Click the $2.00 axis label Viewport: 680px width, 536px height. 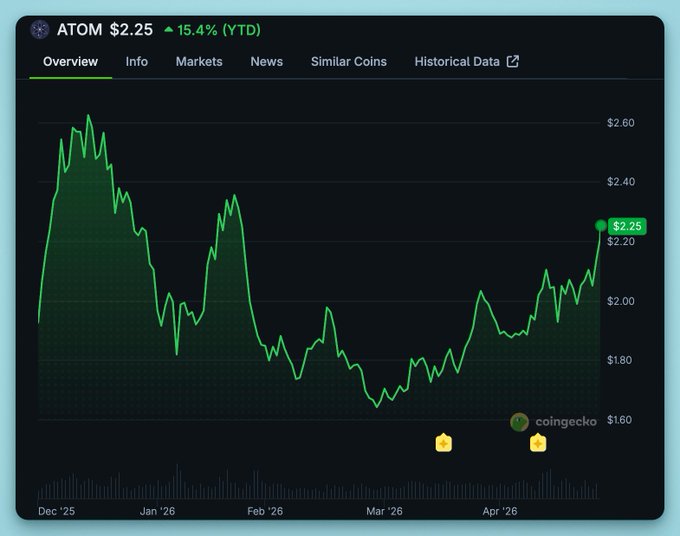[x=621, y=301]
